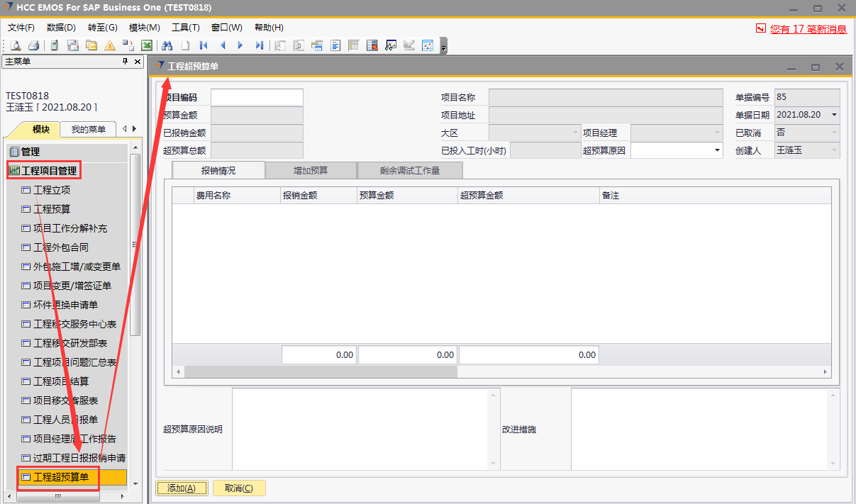This screenshot has width=856, height=504.
Task: Open the 超预算原因 dropdown
Action: tap(716, 150)
